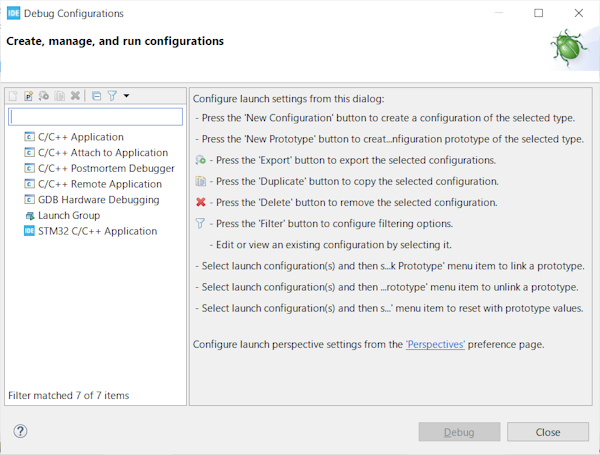Select C/C++ Remote Application item
The image size is (600, 455).
coord(99,184)
